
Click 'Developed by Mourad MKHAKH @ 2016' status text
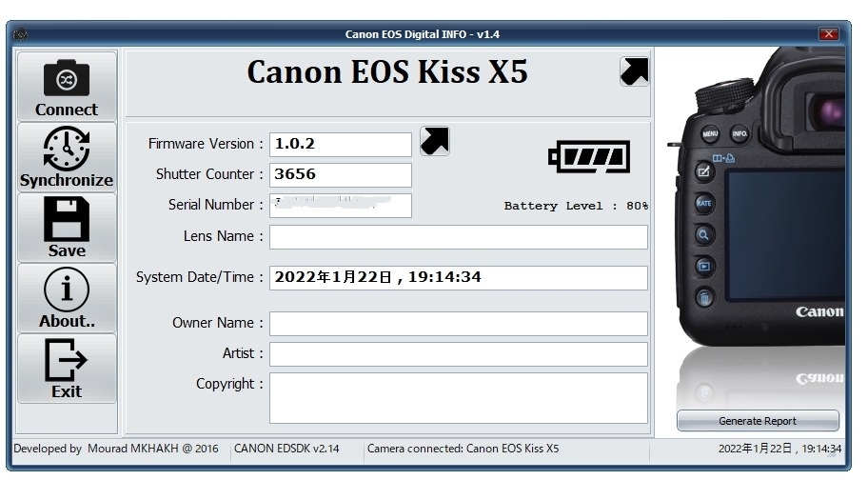[116, 449]
